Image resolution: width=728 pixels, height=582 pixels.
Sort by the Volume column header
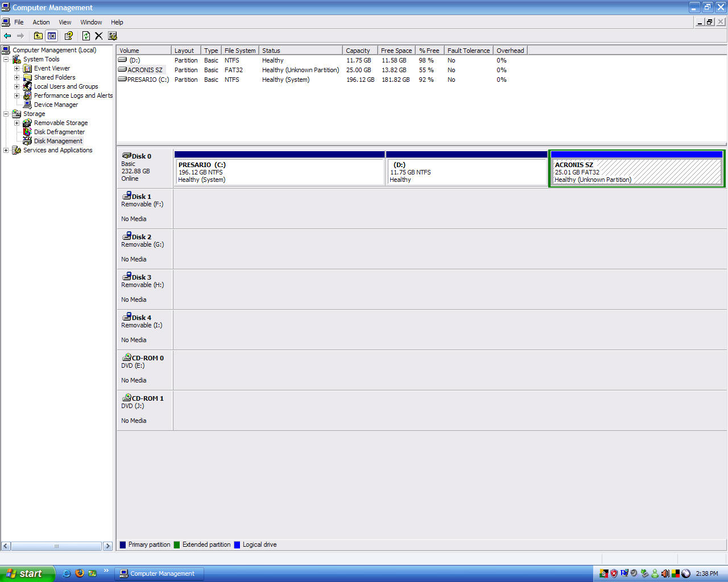144,51
